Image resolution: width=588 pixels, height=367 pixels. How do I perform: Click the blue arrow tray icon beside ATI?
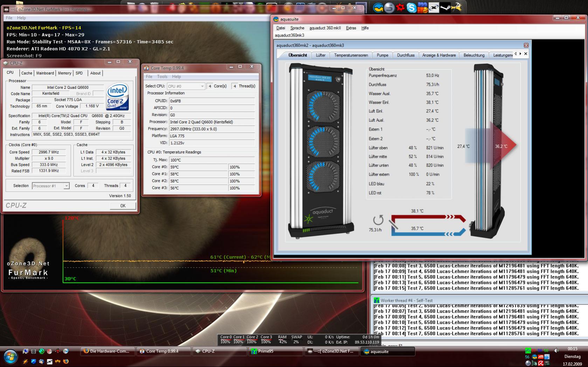coord(547,357)
